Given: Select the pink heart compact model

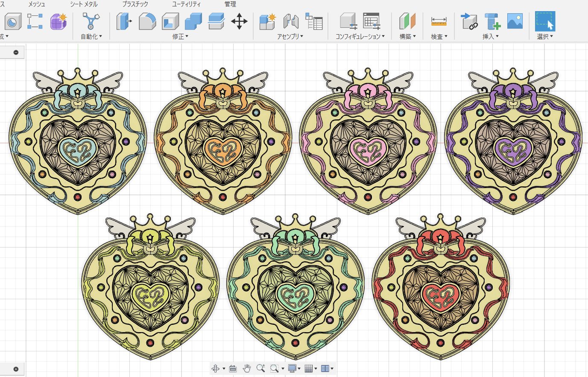Looking at the screenshot, I should coord(368,141).
